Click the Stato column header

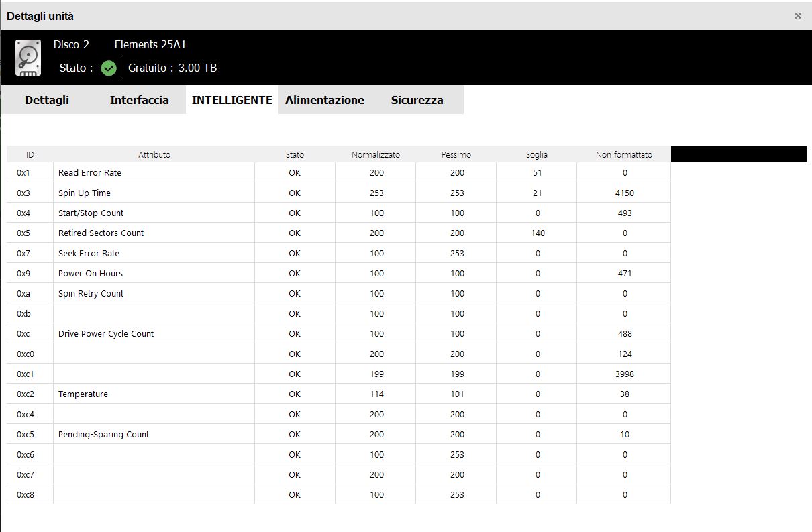click(x=295, y=154)
